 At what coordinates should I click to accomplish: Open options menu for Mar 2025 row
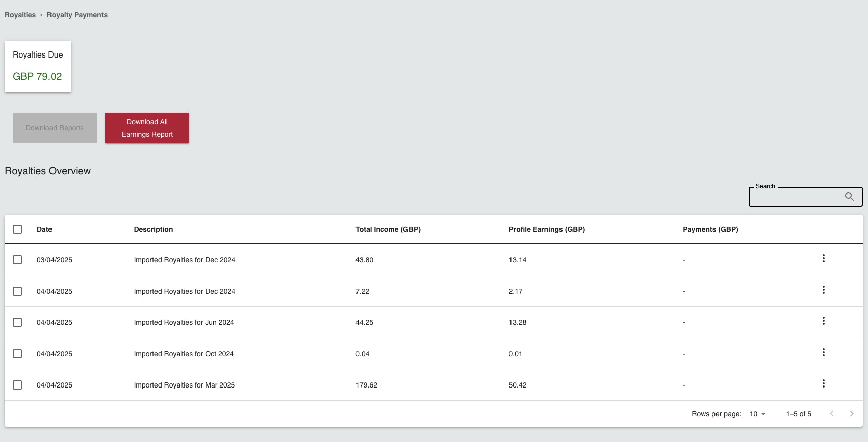823,383
